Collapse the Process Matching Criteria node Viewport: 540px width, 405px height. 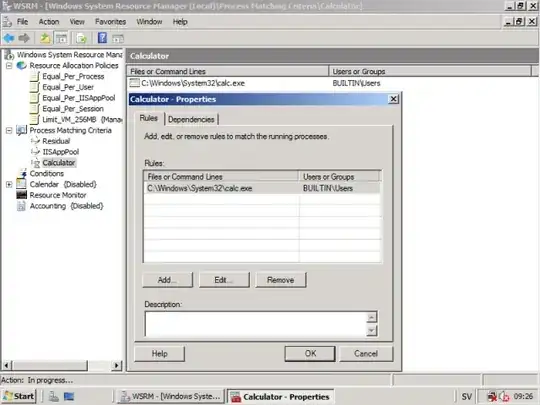pyautogui.click(x=9, y=130)
